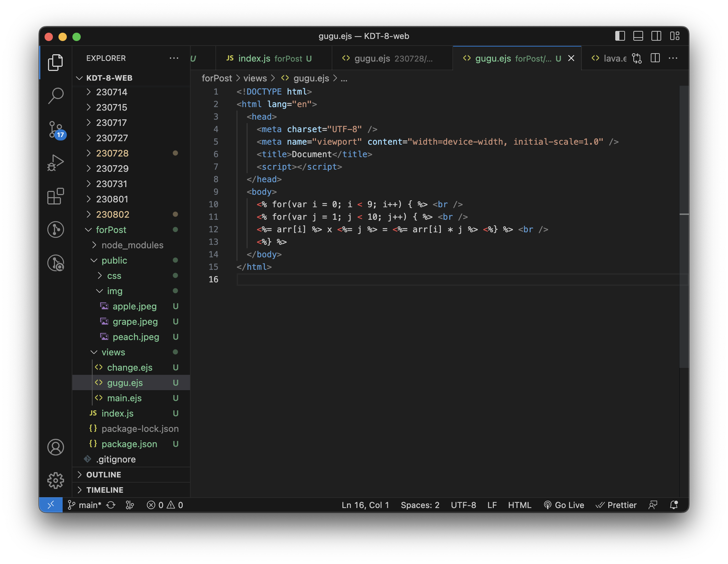Open the Git Graph activity bar icon
728x564 pixels.
coord(56,229)
